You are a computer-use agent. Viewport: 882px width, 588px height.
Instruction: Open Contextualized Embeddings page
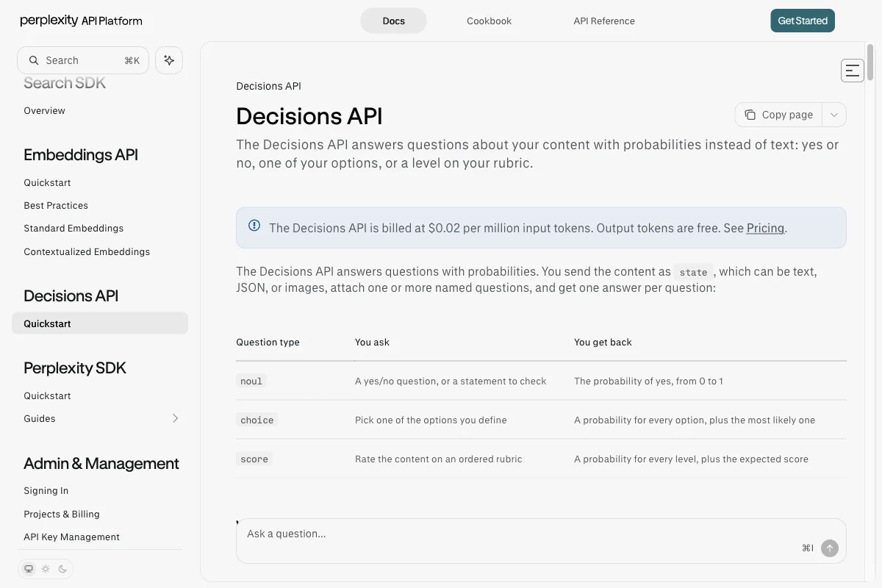(x=87, y=251)
